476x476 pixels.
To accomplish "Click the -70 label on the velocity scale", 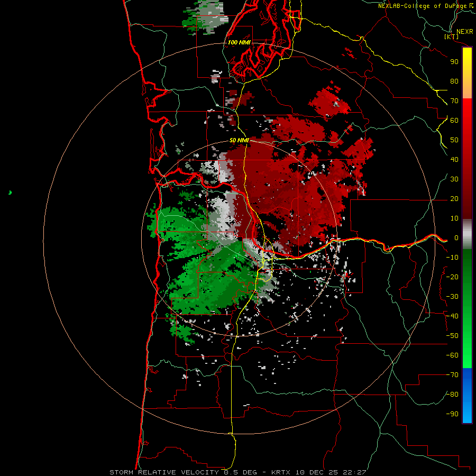I will pos(452,375).
